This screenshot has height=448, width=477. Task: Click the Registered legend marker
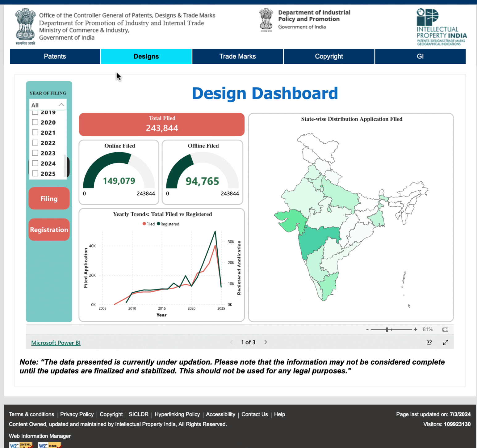coord(158,224)
